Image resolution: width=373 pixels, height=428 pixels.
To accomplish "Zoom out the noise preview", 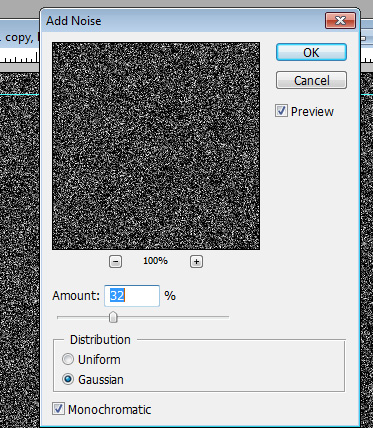I will pos(115,262).
